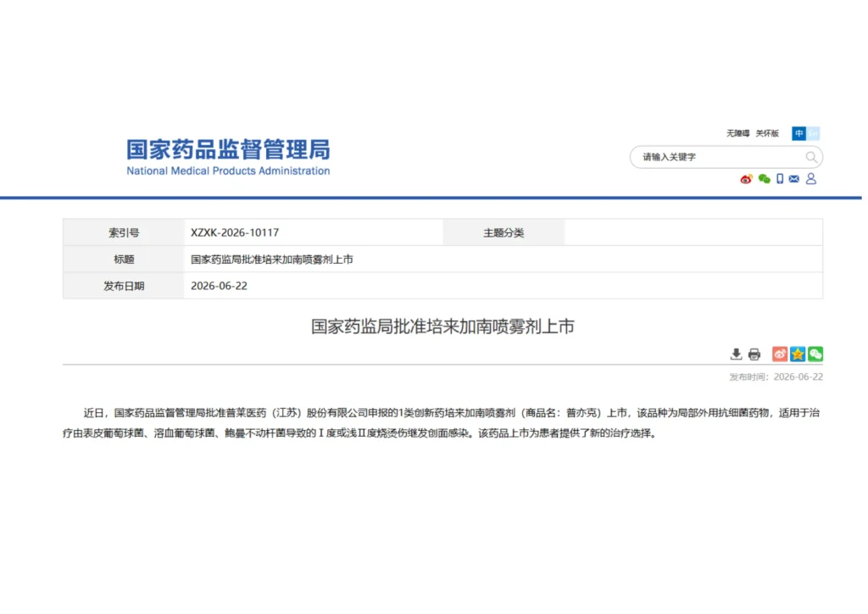Share the article via green WeChat icon
The image size is (868, 614).
tap(815, 354)
